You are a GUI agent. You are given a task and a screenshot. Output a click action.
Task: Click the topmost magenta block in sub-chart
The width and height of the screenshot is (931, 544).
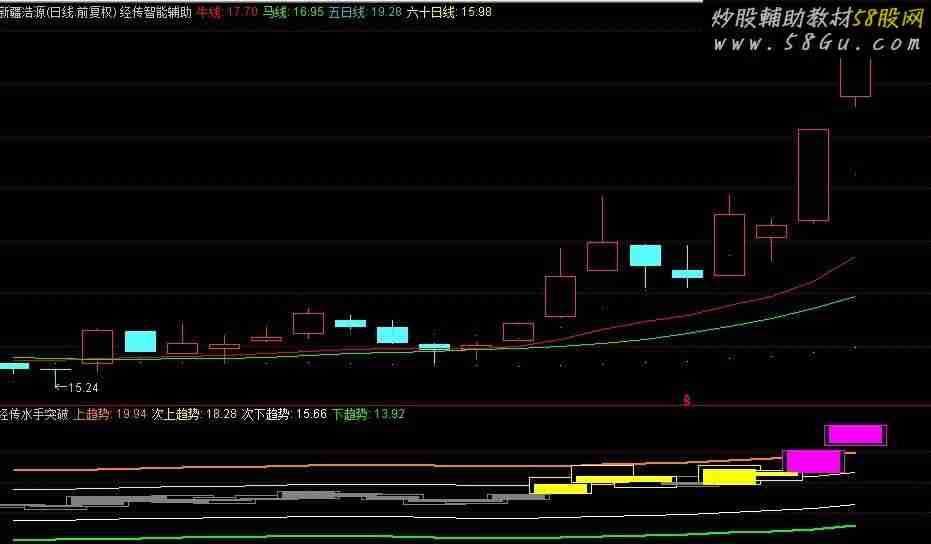[x=855, y=434]
